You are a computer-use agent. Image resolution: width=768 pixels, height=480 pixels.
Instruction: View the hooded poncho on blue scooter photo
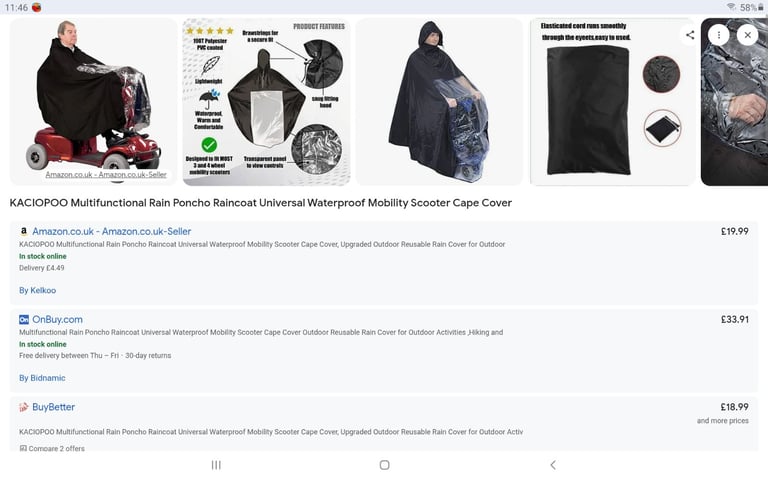click(439, 102)
